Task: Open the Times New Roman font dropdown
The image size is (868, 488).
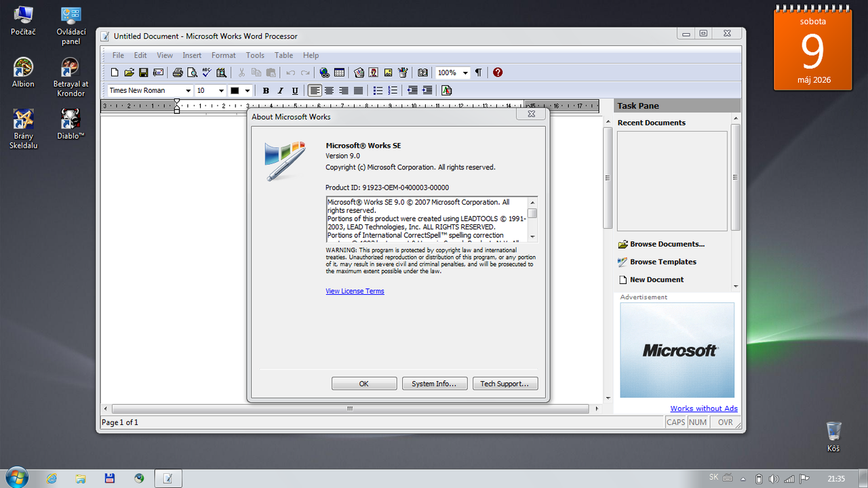Action: pyautogui.click(x=188, y=90)
